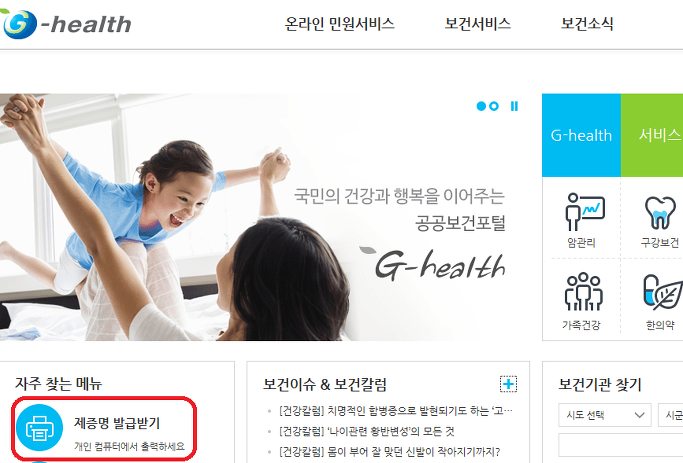Switch to the second banner slide dot
The width and height of the screenshot is (683, 463).
(x=494, y=106)
